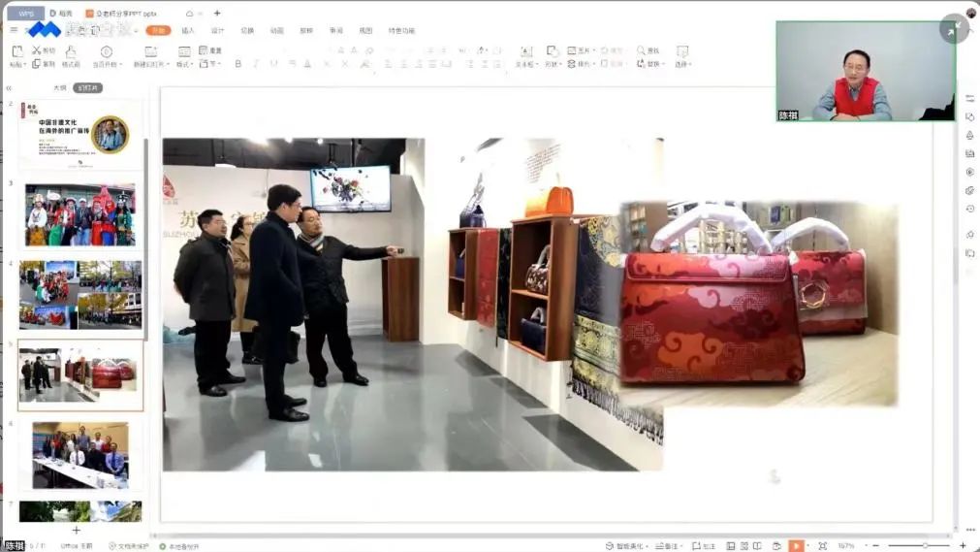Click the Picture insert icon
This screenshot has height=552, width=980.
tap(571, 50)
